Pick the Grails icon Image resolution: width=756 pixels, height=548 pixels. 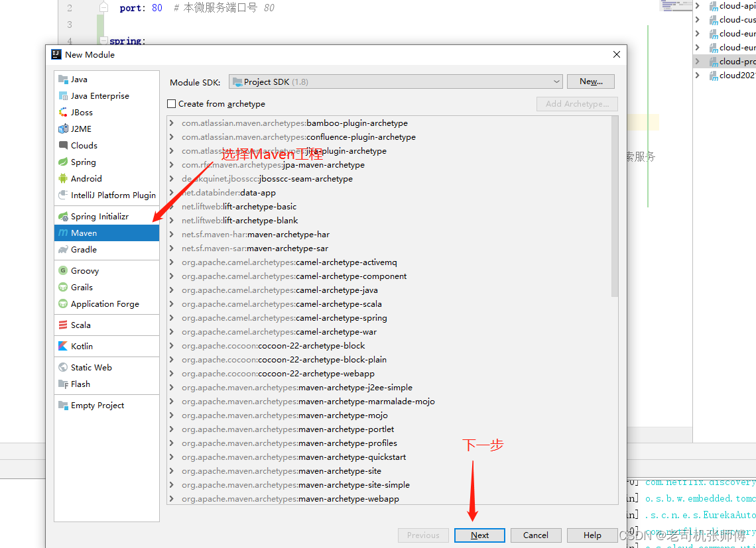point(63,288)
